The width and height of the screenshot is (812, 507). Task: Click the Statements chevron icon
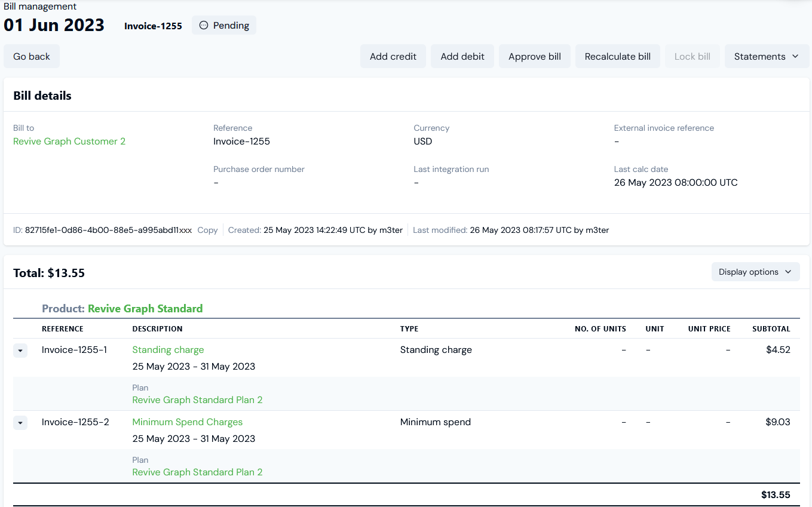tap(795, 57)
